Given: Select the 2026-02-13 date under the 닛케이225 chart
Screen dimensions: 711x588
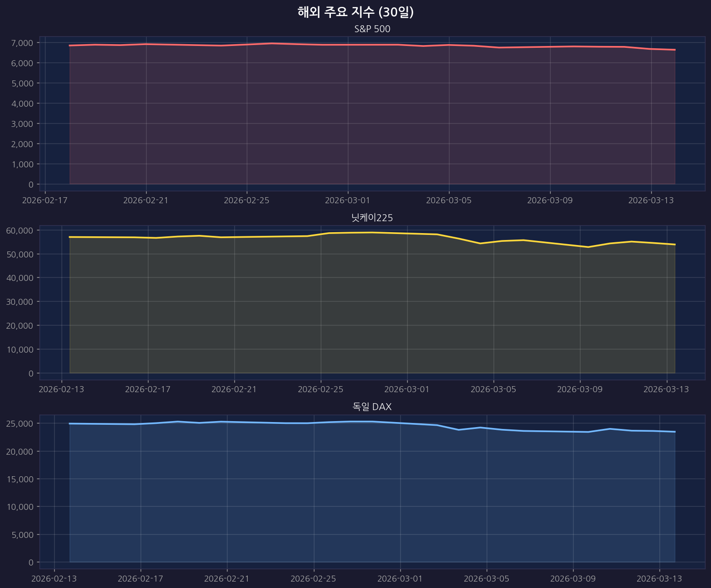Looking at the screenshot, I should point(62,389).
